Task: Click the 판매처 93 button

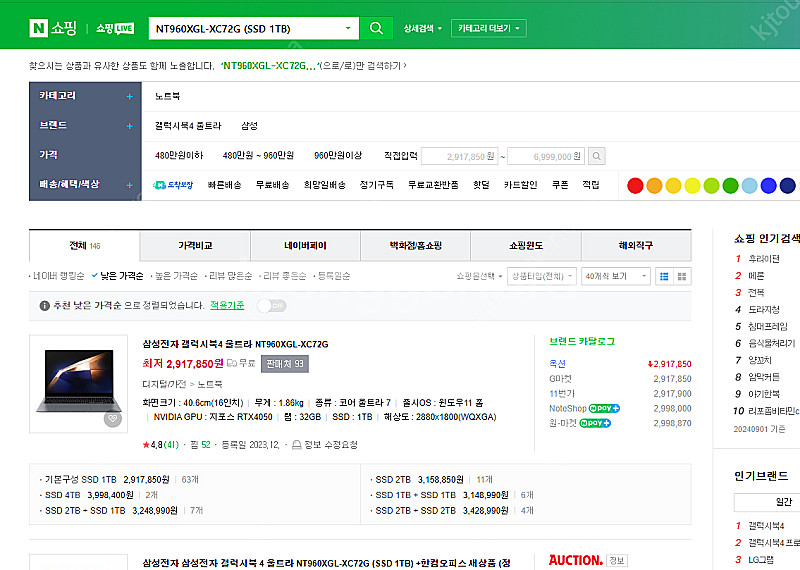Action: pos(285,364)
